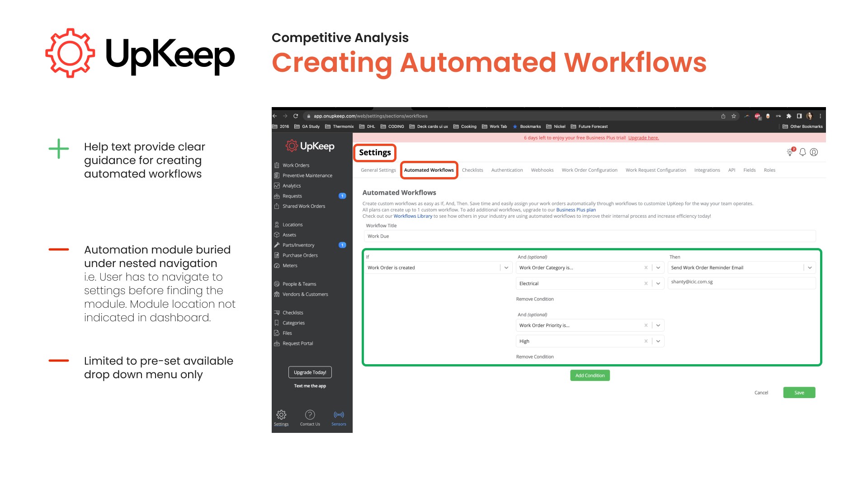Image resolution: width=868 pixels, height=488 pixels.
Task: Clear the Electrical selection
Action: pos(646,284)
